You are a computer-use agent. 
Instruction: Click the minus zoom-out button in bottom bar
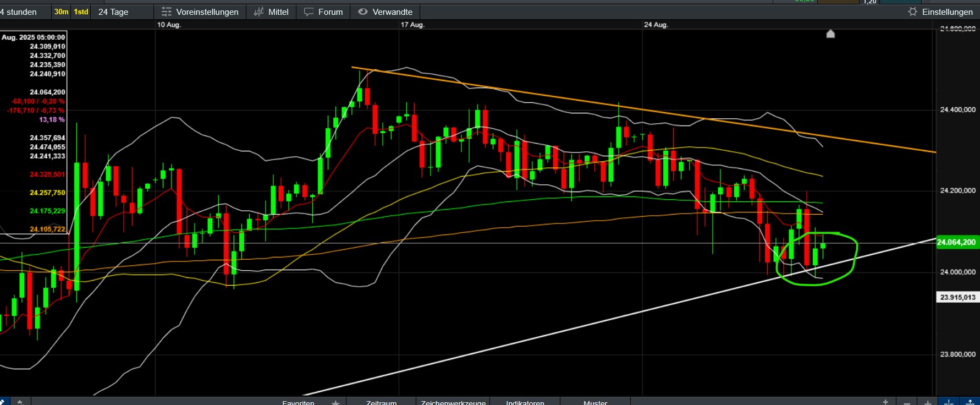pyautogui.click(x=907, y=402)
